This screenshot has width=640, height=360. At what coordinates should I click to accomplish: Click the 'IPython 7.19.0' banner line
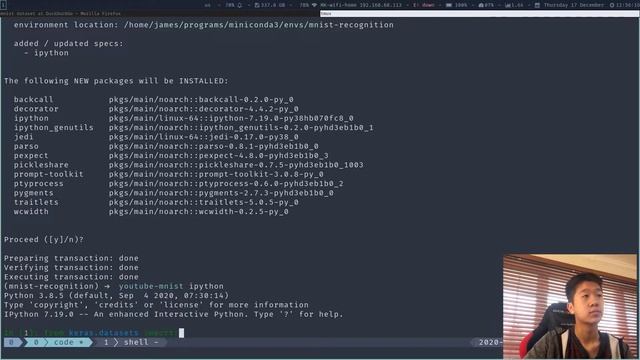173,315
